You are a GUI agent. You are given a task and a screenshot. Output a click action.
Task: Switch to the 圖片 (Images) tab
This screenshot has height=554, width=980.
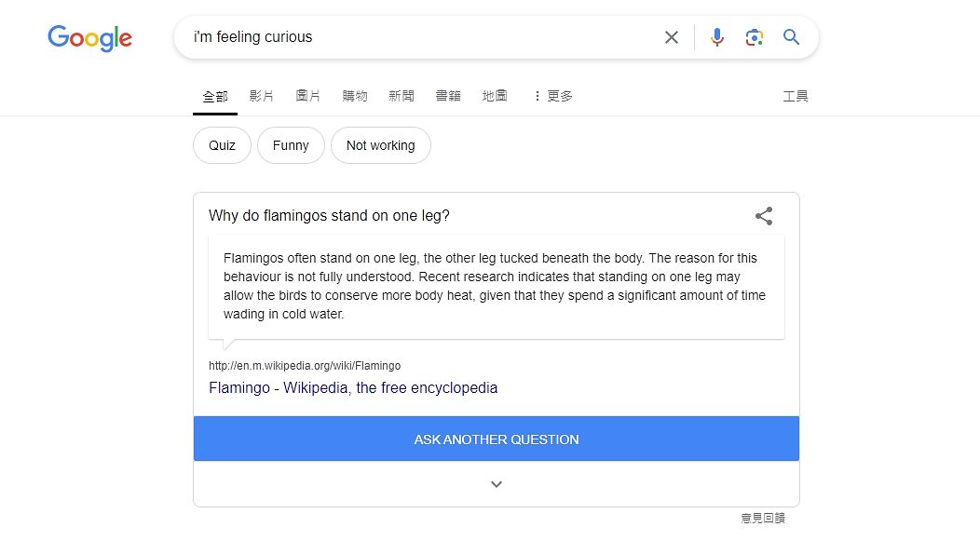pos(308,96)
